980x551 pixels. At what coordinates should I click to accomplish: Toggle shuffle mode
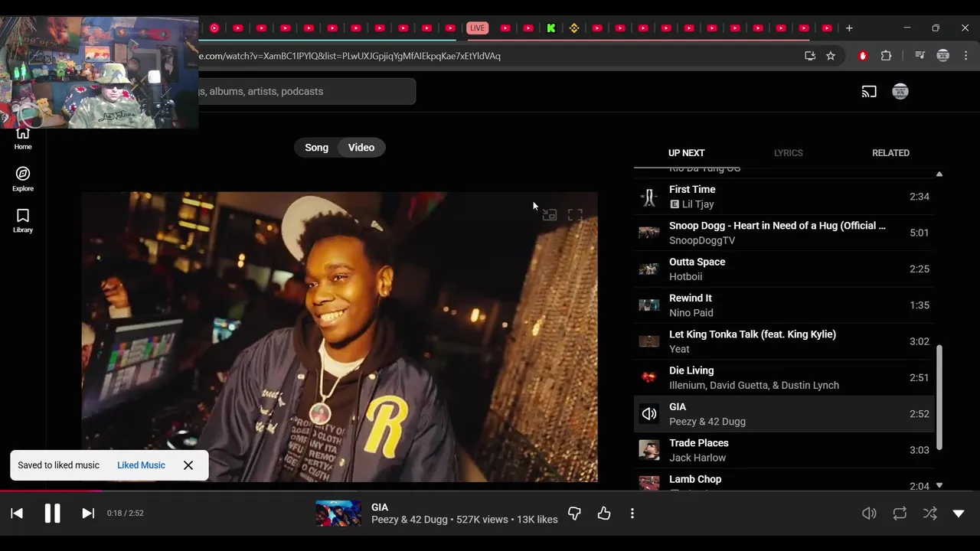[x=929, y=514]
